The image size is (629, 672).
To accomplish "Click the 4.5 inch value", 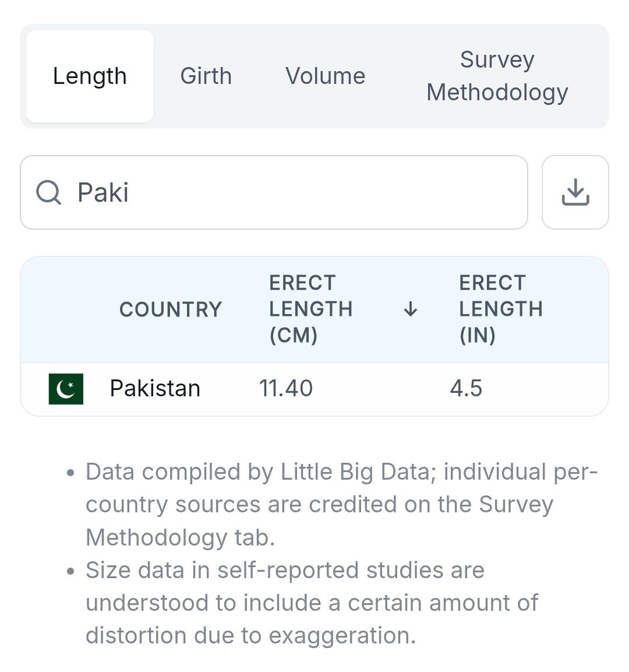I will point(466,389).
